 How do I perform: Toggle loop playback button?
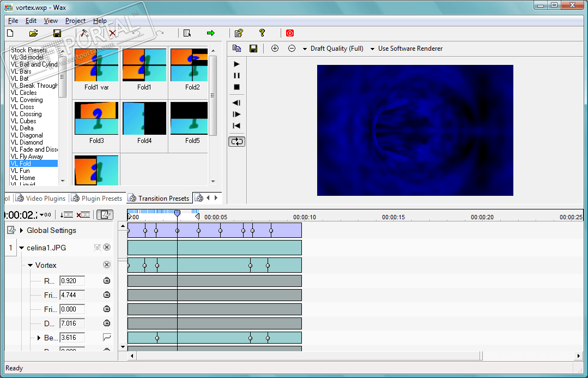coord(237,141)
